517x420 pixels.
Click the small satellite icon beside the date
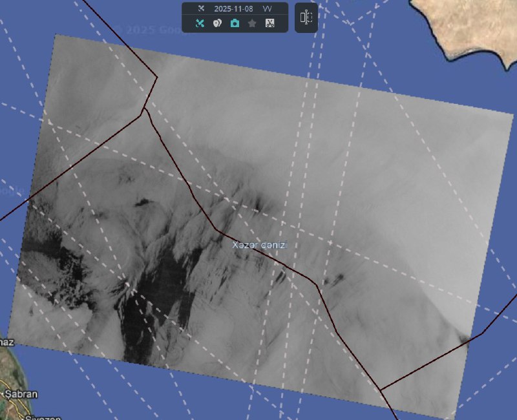click(x=200, y=9)
